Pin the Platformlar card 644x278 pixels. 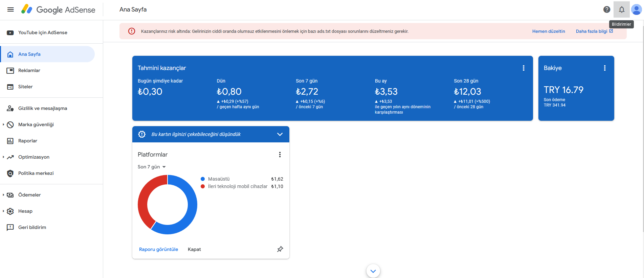(x=280, y=249)
